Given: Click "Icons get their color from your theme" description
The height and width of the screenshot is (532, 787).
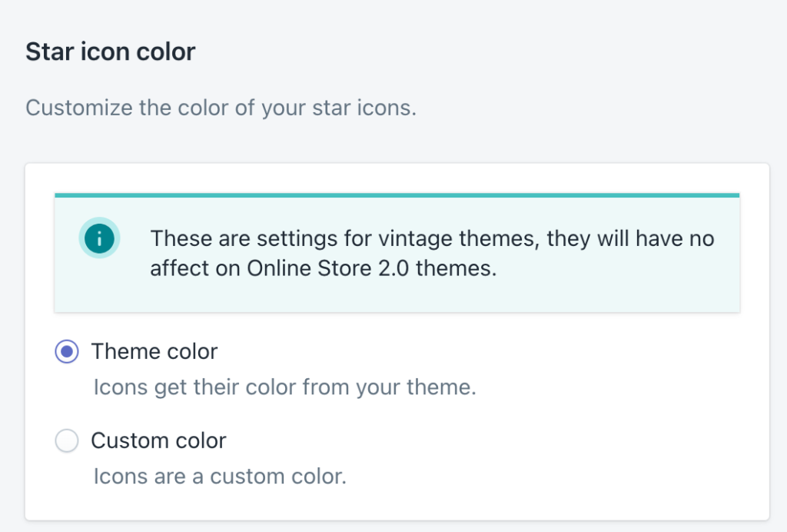Looking at the screenshot, I should click(x=284, y=387).
